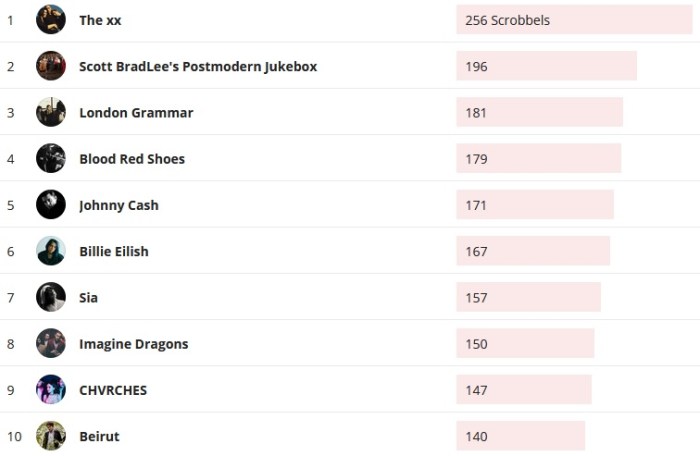Open The xx artist link
Image resolution: width=700 pixels, height=456 pixels.
100,20
